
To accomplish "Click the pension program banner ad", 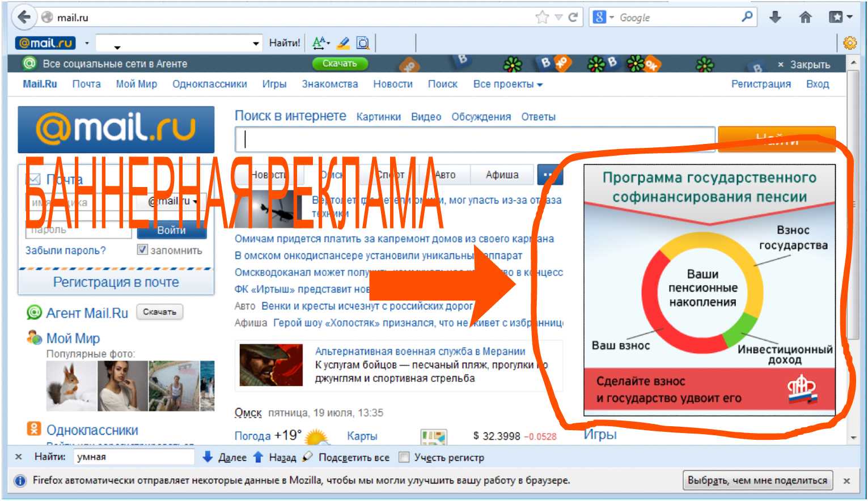I will pos(709,290).
